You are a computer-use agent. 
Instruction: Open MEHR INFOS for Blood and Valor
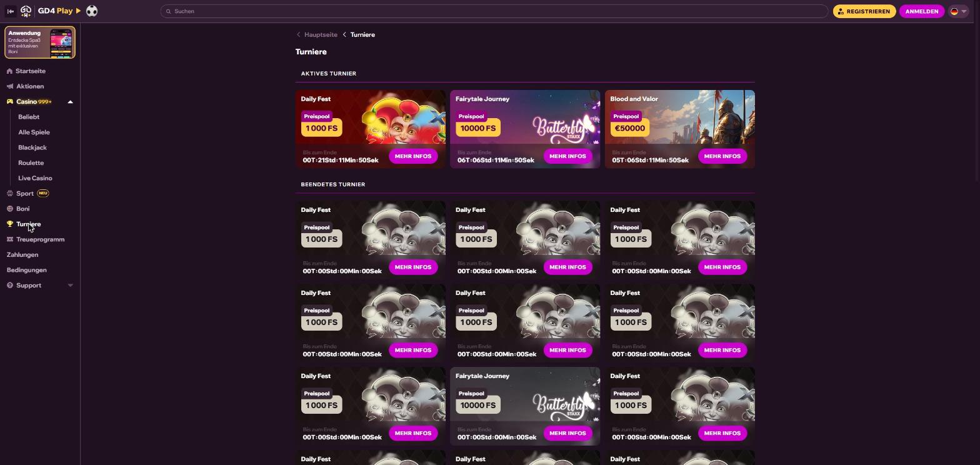coord(722,156)
